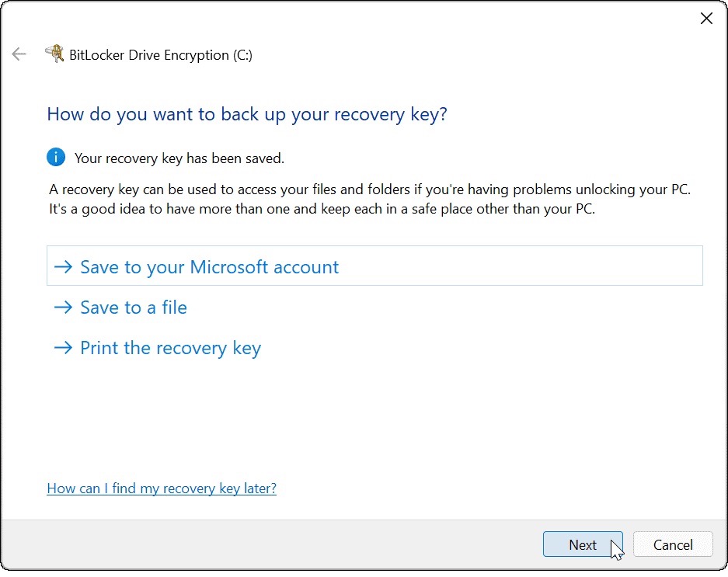Viewport: 728px width, 577px height.
Task: Click the recovery key backup question heading
Action: click(247, 114)
